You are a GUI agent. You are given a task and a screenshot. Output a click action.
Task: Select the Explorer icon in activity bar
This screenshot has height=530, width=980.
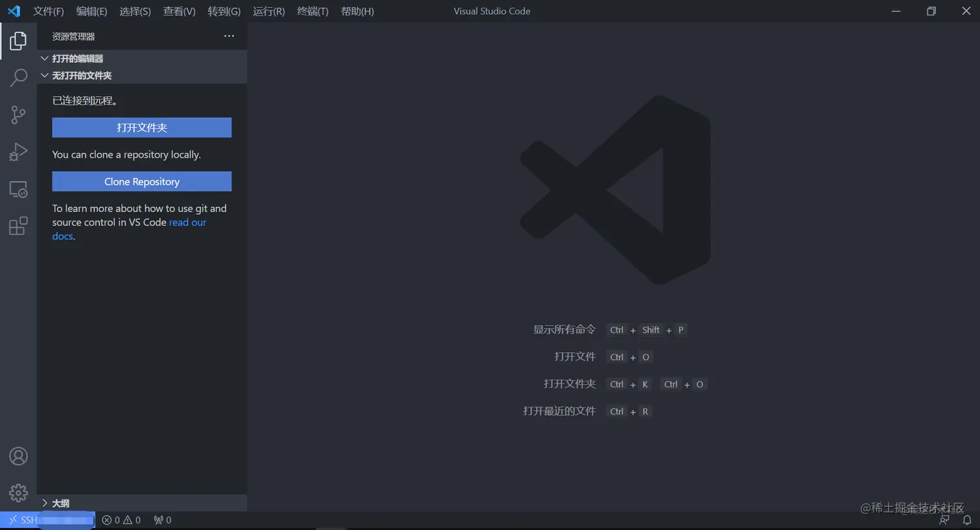[19, 40]
